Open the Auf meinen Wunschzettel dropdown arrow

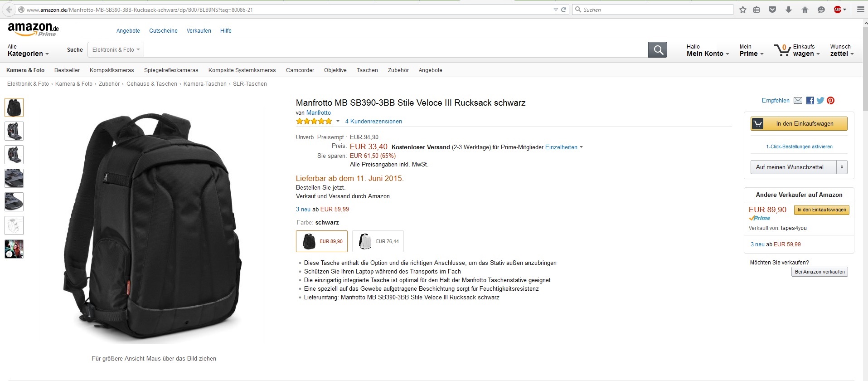(x=842, y=167)
